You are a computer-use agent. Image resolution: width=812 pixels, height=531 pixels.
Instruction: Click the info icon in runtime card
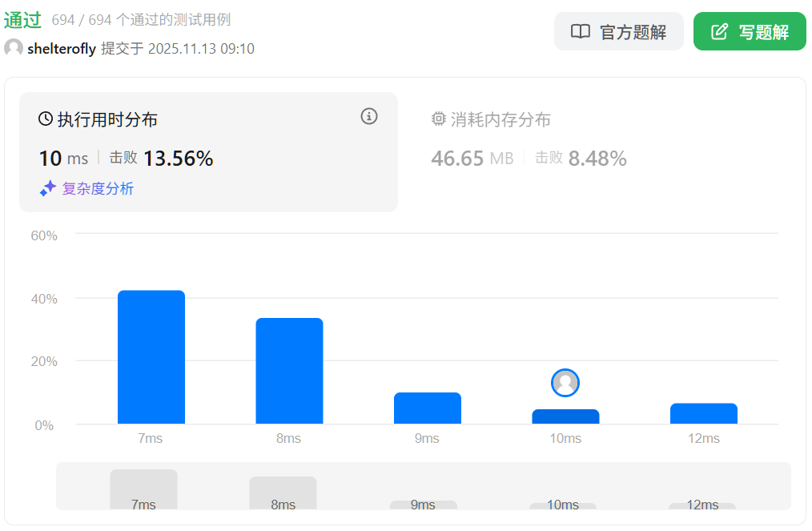pos(368,117)
